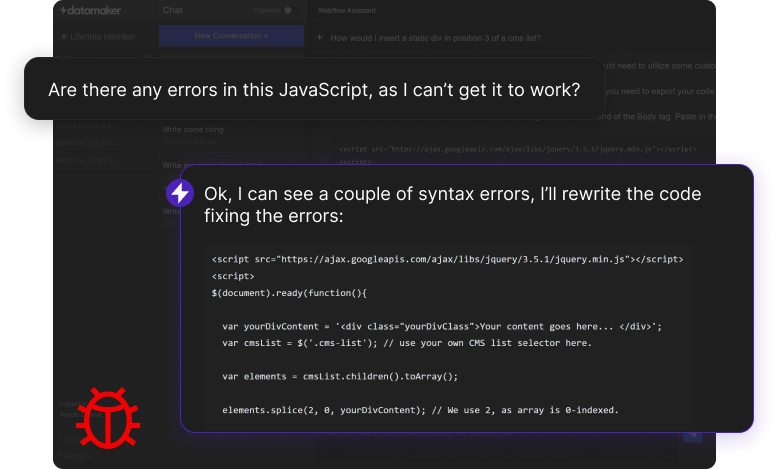Click the datamaker logo
The height and width of the screenshot is (469, 778).
(90, 10)
